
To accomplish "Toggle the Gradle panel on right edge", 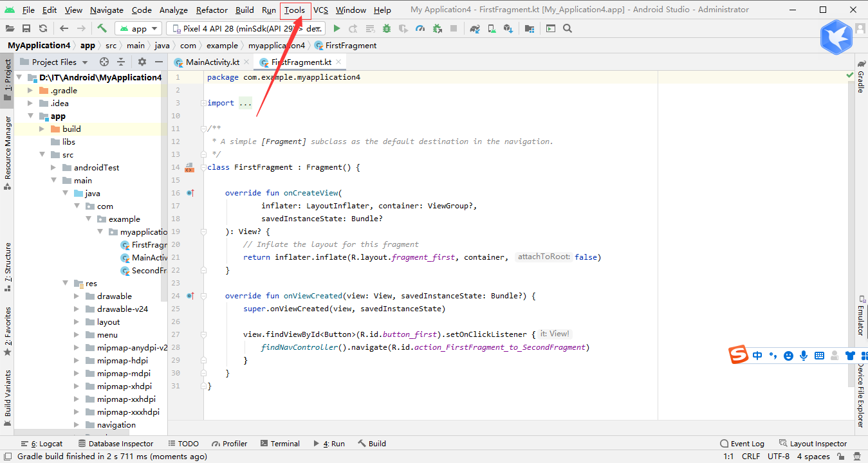I will pos(860,77).
